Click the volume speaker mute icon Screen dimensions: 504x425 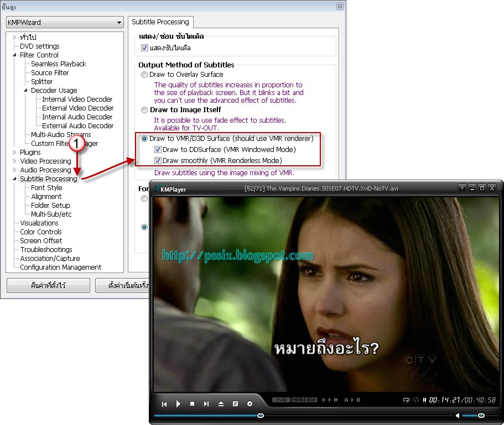click(x=457, y=416)
